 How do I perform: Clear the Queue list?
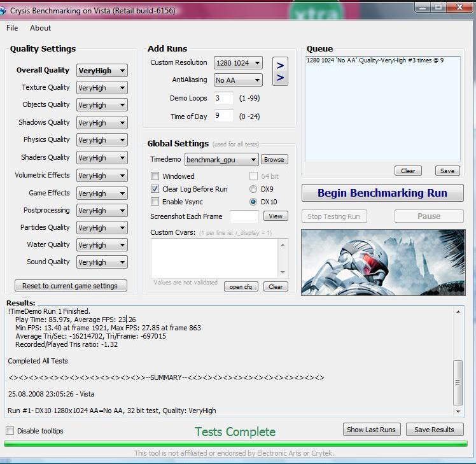click(408, 171)
